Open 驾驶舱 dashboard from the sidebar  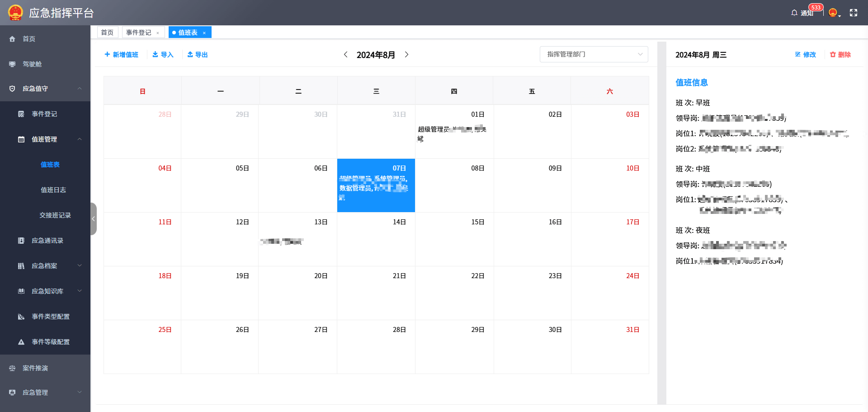[x=32, y=64]
